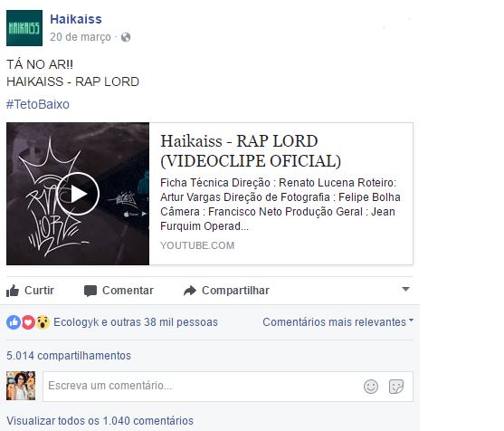This screenshot has height=431, width=504.
Task: Visualizar todos os 1.040 comentários
Action: [x=100, y=420]
